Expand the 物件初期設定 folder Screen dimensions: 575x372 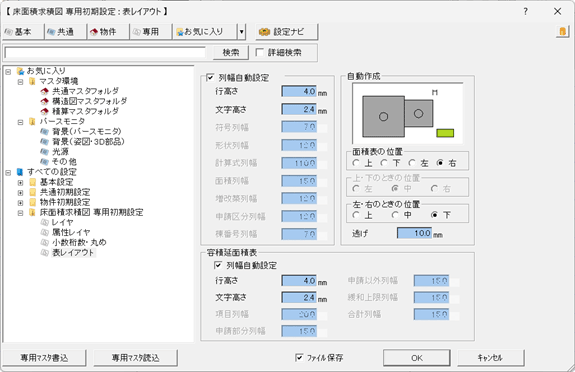21,203
